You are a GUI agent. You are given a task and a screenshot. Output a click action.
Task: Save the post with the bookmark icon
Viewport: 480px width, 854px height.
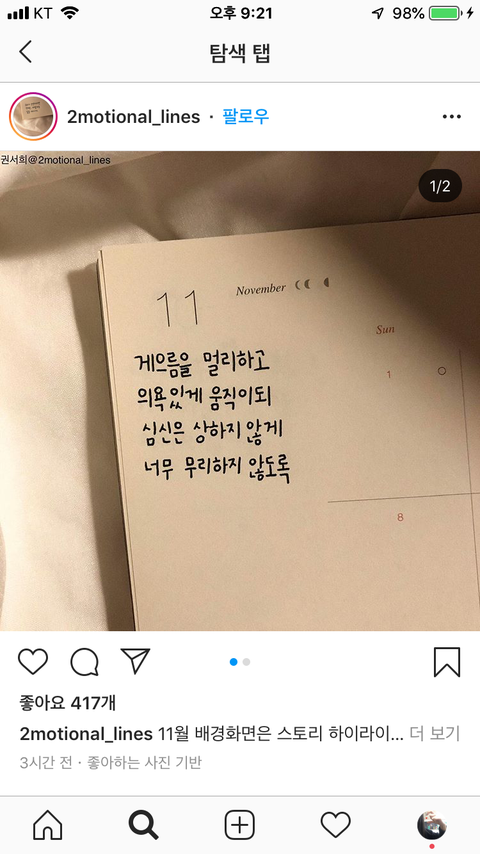(x=447, y=662)
